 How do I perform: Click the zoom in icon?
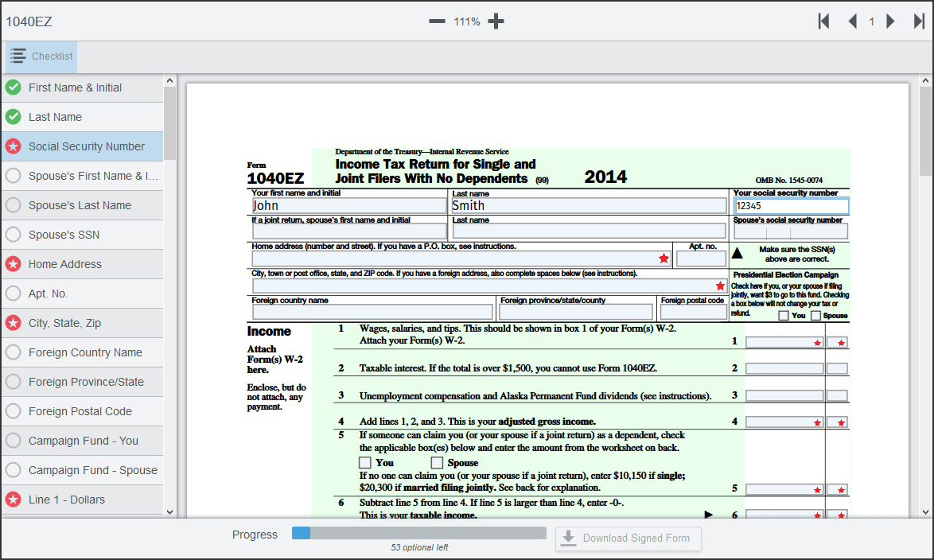pos(496,21)
